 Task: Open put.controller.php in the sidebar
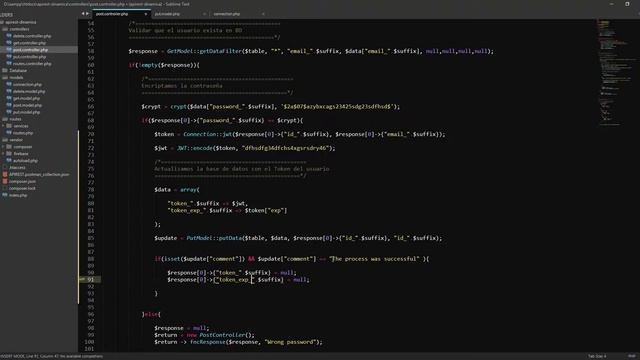(29, 57)
